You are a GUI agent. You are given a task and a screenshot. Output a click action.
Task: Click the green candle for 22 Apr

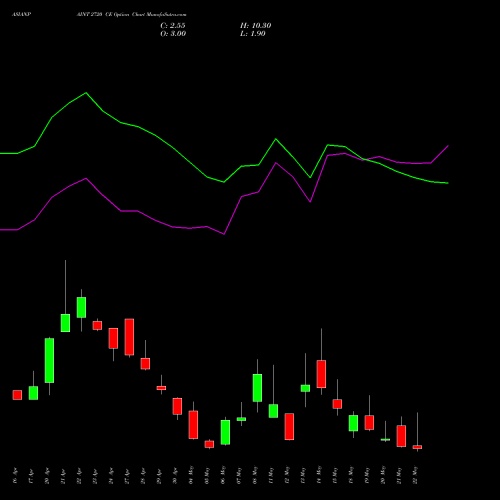point(81,307)
